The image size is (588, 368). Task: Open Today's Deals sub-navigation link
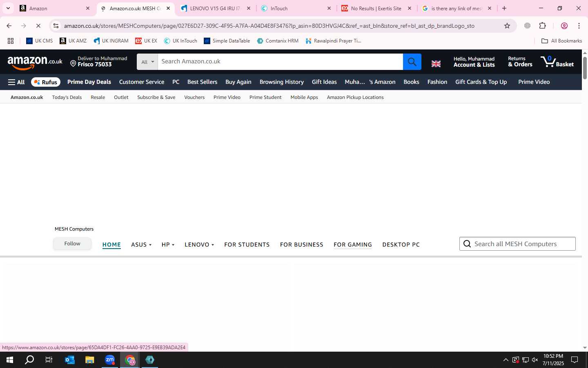point(67,97)
